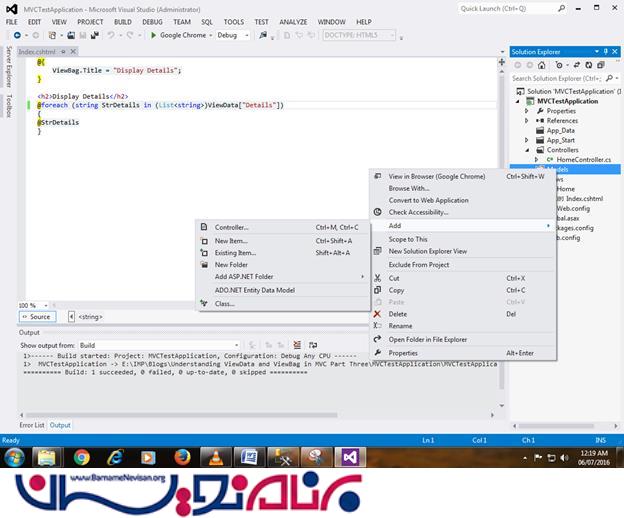
Task: Select 'ADO.NET Entity Data Model' menu entry
Action: coord(254,290)
